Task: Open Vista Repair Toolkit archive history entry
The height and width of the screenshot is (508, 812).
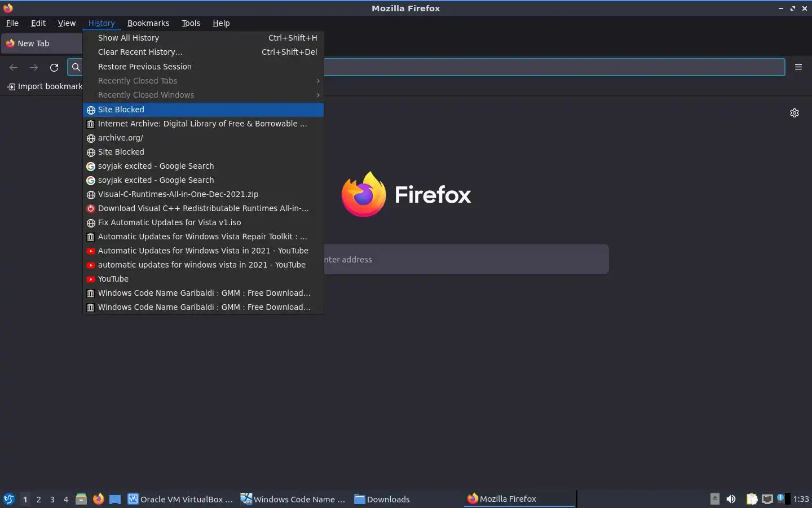Action: (x=203, y=237)
